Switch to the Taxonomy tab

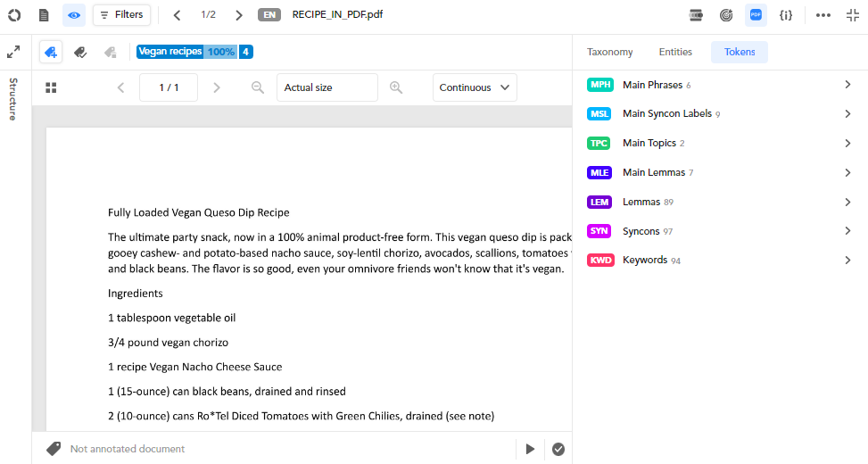tap(609, 52)
